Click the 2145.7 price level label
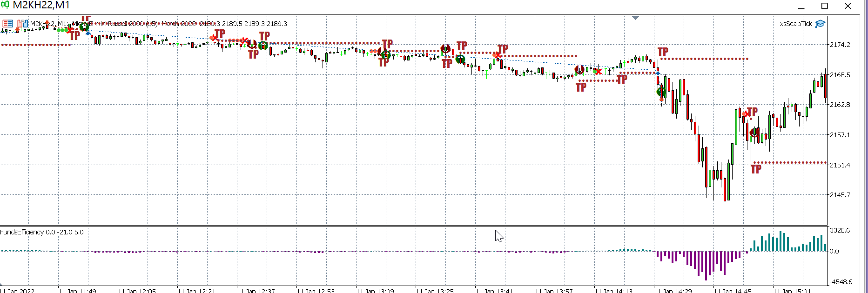Screen dimensions: 868x293 tap(840, 195)
